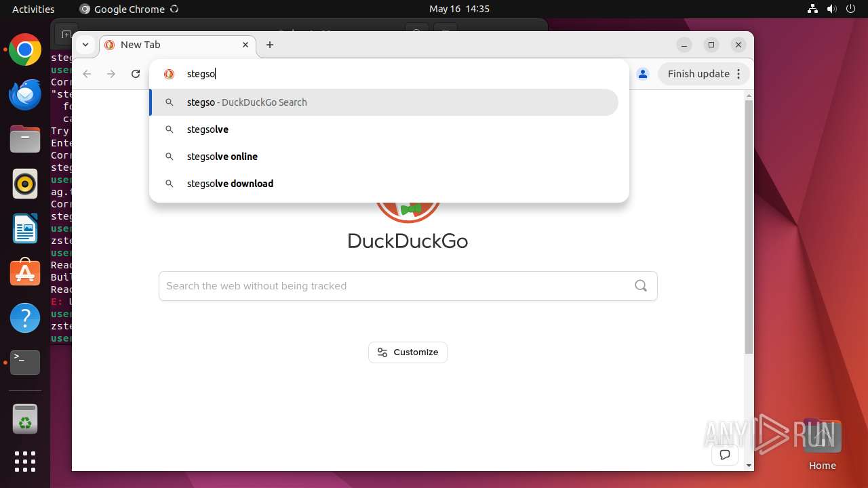Image resolution: width=868 pixels, height=488 pixels.
Task: Open the clock showing May 16 14:35
Action: pos(459,9)
